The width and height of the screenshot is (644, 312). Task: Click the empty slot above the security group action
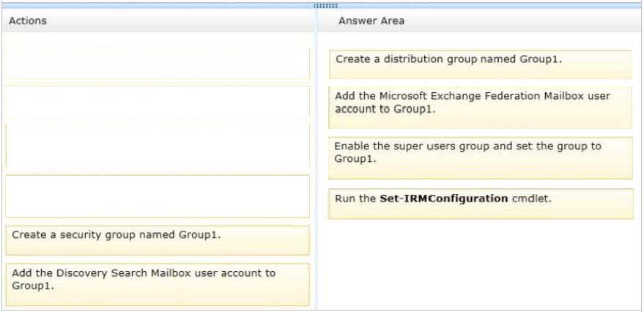[157, 196]
